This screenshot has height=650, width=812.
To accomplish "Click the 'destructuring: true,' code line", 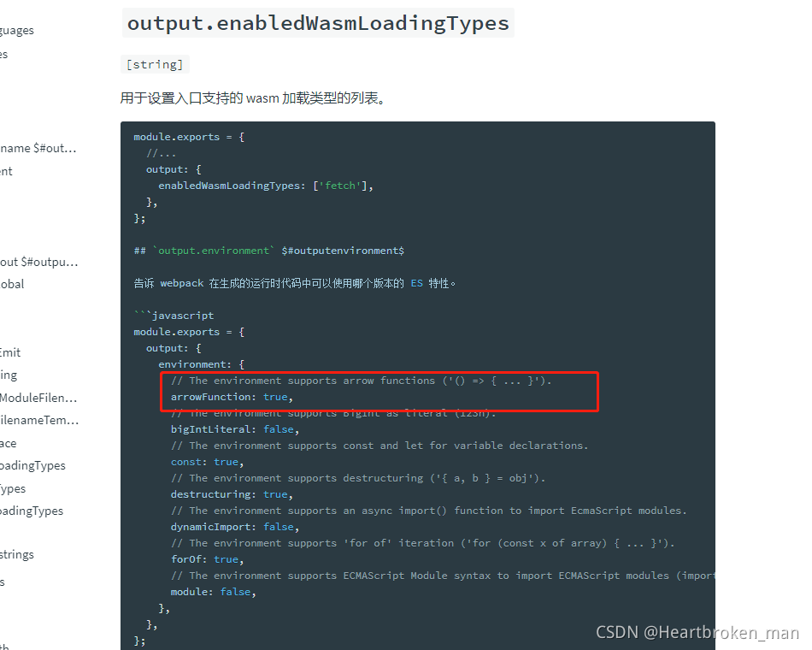I will 232,494.
